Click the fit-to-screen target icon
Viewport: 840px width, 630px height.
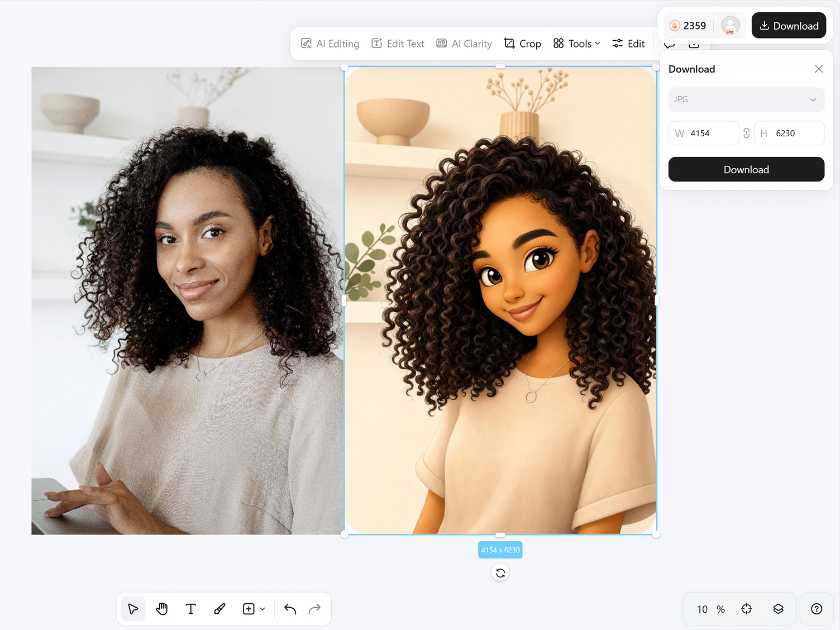tap(747, 609)
